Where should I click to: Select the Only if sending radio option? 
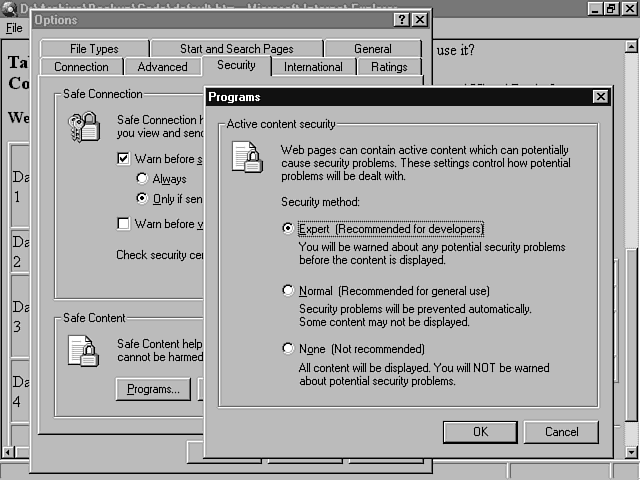pyautogui.click(x=143, y=199)
